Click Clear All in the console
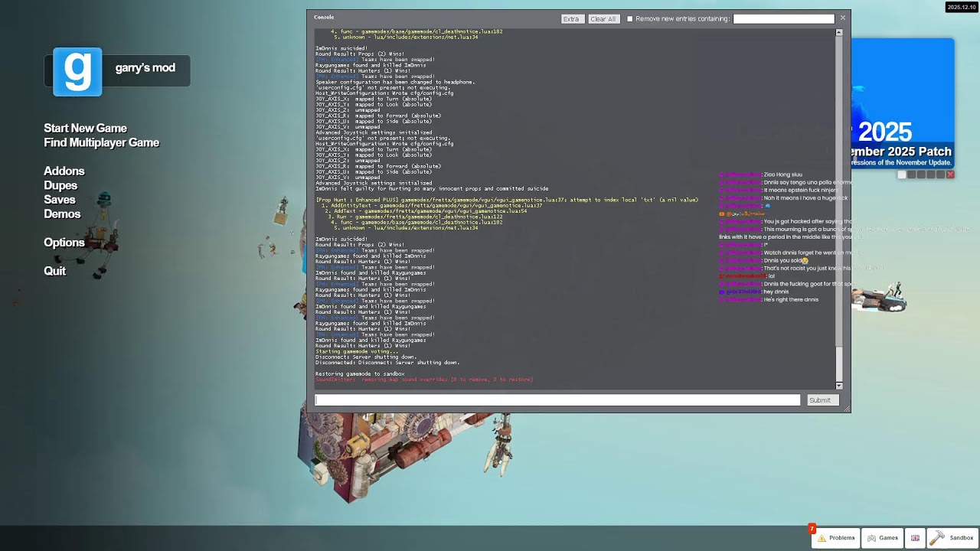 point(603,19)
